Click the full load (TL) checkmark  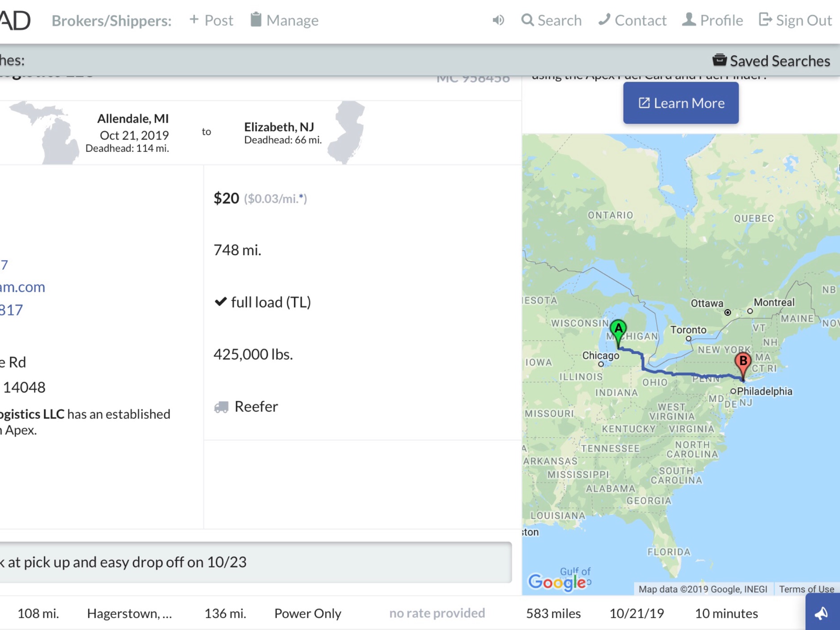(x=221, y=302)
